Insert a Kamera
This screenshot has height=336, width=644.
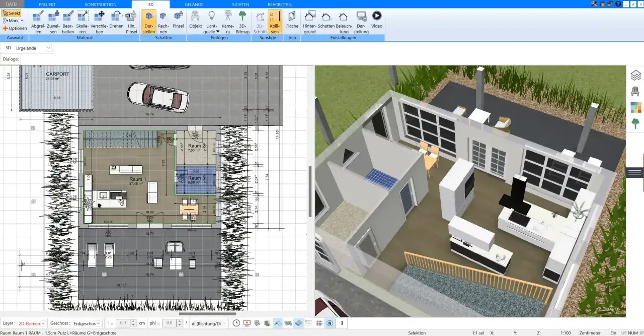pyautogui.click(x=228, y=22)
